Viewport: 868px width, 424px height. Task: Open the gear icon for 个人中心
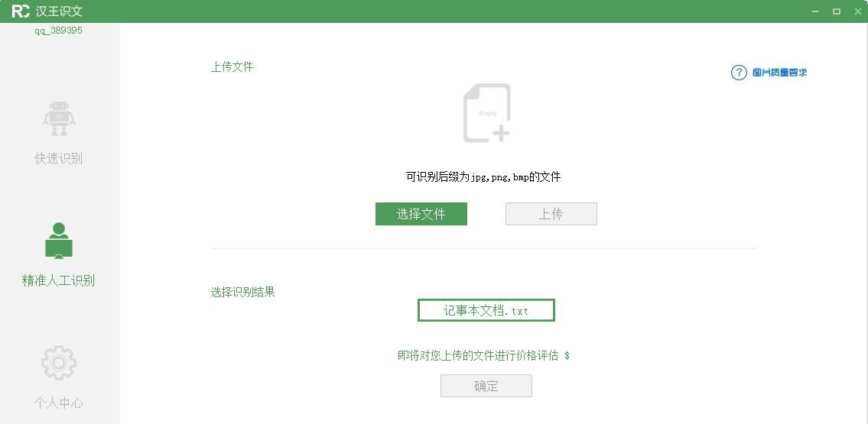point(59,363)
